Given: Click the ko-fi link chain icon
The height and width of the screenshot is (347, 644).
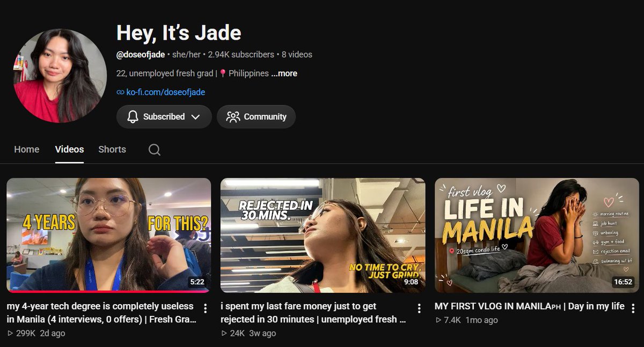Looking at the screenshot, I should [x=120, y=92].
